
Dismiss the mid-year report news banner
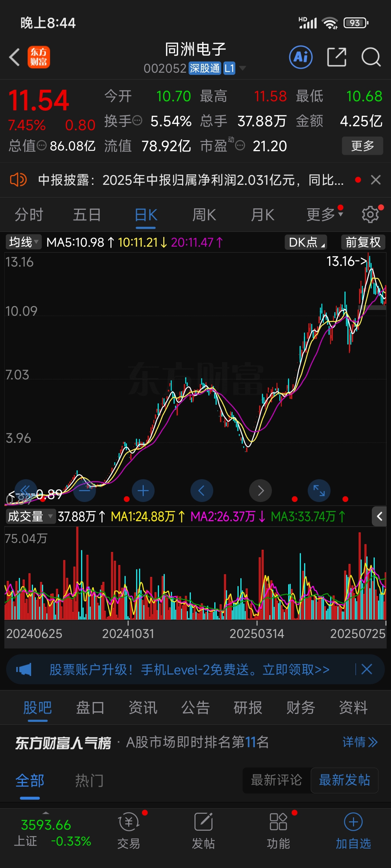click(x=376, y=180)
